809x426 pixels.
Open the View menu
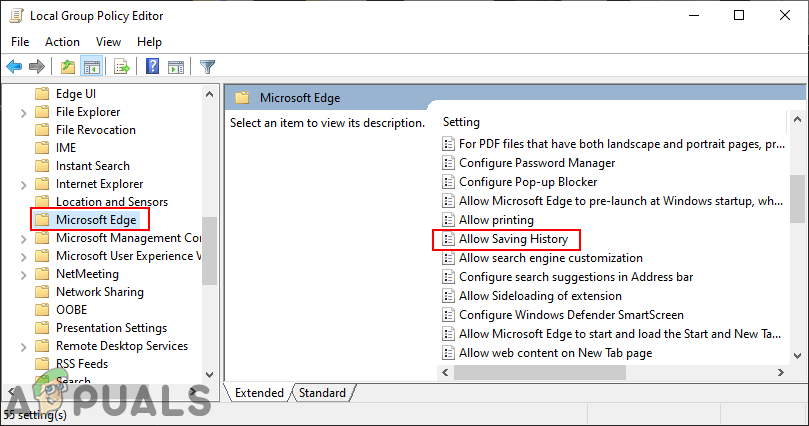pyautogui.click(x=109, y=42)
